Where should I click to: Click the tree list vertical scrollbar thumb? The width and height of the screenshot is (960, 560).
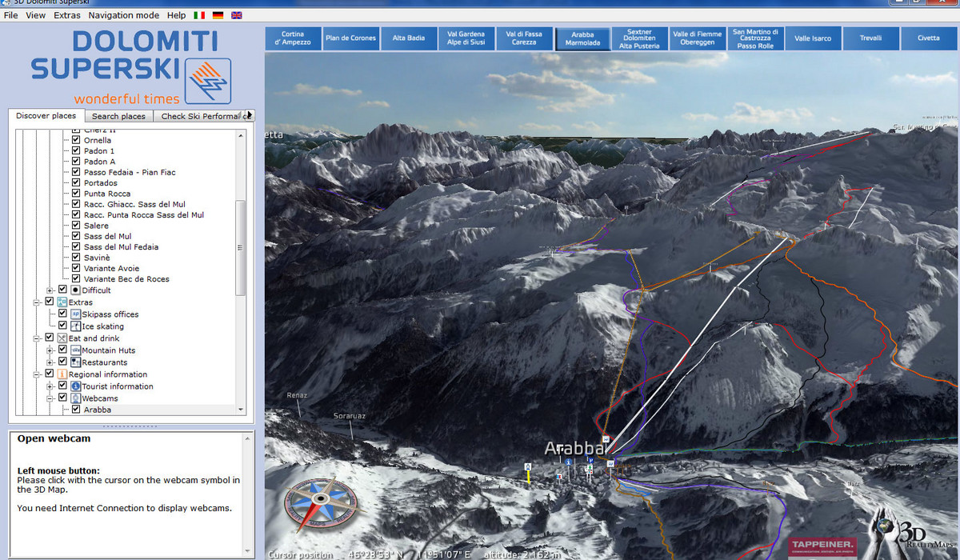tap(240, 248)
